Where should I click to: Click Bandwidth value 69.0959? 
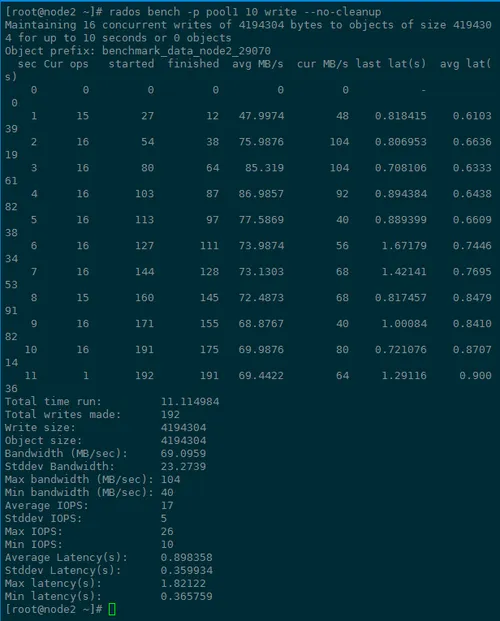(x=183, y=453)
